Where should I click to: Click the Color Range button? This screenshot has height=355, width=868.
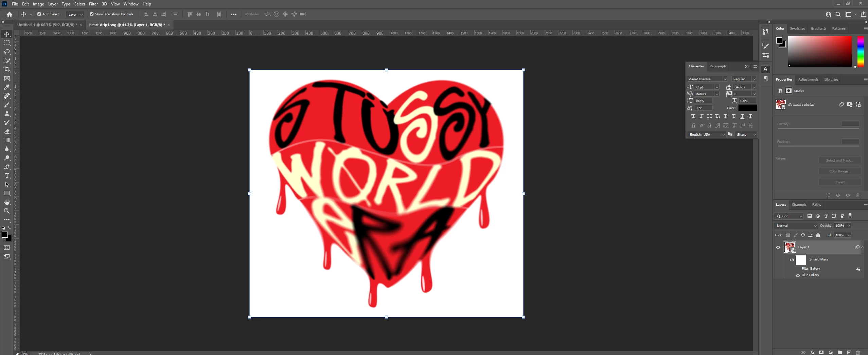[839, 171]
